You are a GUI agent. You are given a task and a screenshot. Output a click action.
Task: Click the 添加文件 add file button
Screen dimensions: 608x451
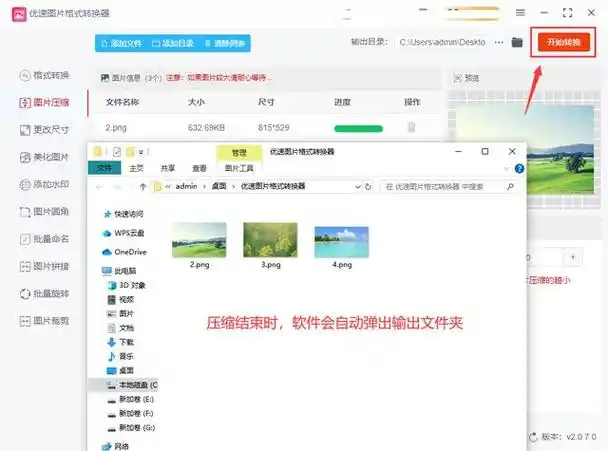(122, 43)
